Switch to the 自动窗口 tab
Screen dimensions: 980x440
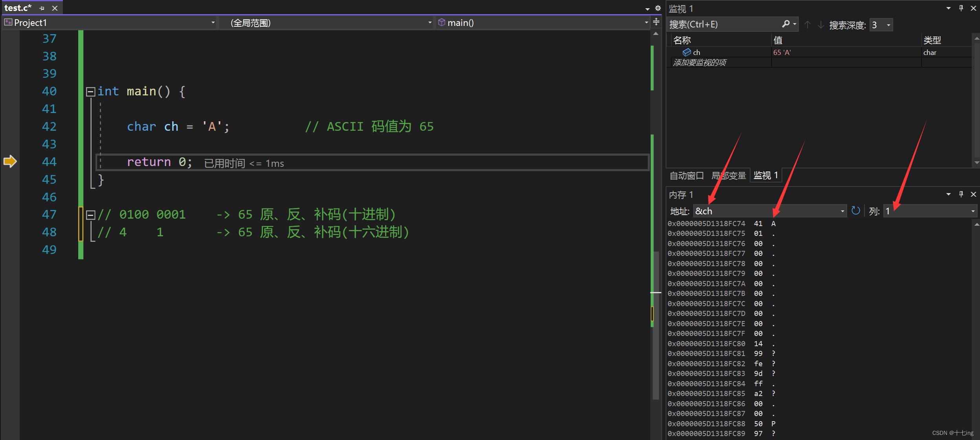click(686, 175)
